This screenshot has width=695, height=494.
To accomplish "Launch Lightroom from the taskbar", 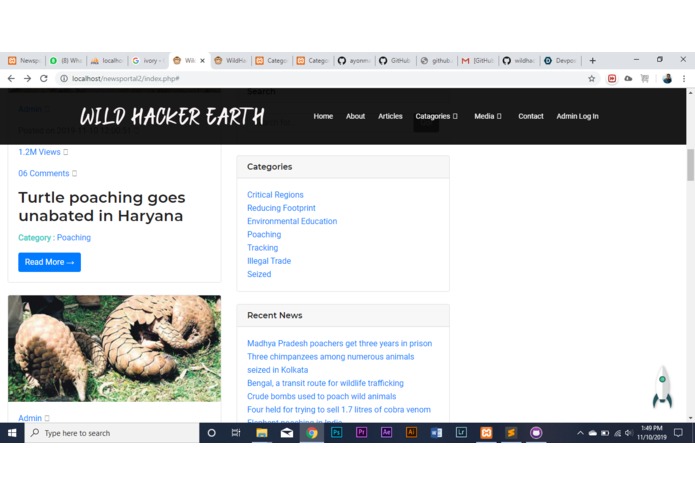I will point(461,432).
